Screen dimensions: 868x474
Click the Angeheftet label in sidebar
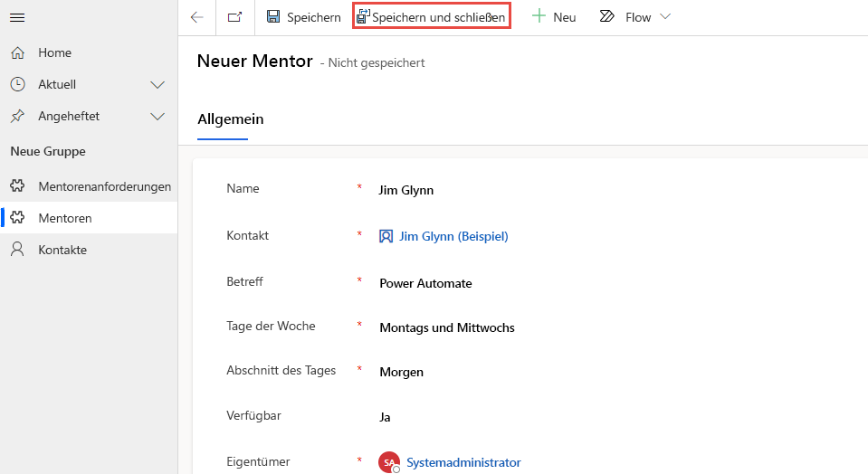(69, 116)
